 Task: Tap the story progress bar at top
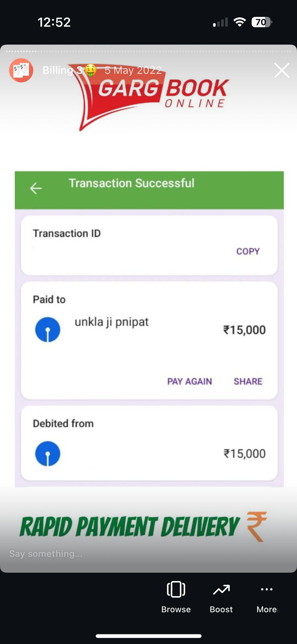[x=148, y=51]
